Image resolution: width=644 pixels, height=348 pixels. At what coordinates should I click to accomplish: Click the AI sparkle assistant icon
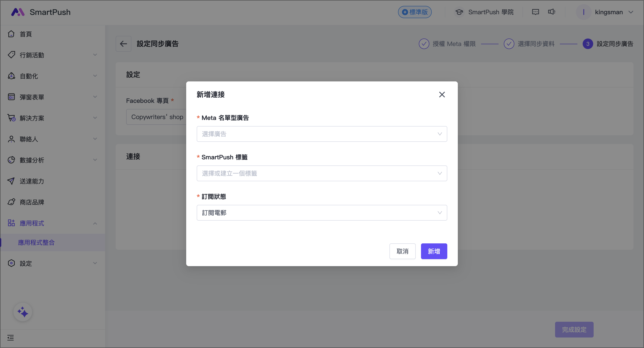click(23, 312)
